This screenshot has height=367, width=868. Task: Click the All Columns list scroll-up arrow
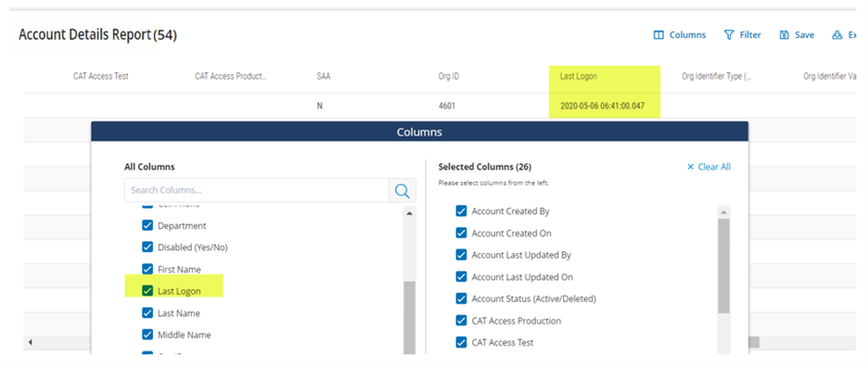(x=410, y=213)
